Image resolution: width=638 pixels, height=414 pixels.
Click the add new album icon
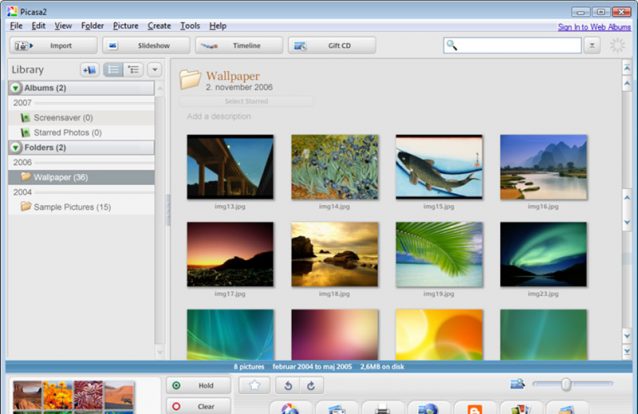pyautogui.click(x=89, y=70)
